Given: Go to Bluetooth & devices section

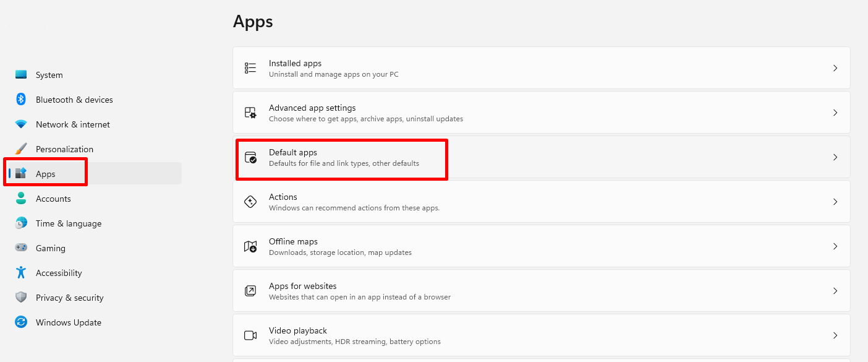Looking at the screenshot, I should pos(74,100).
